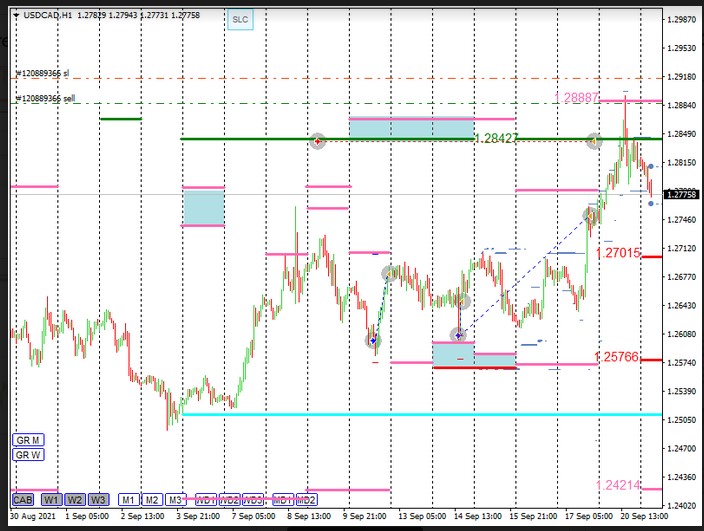
Task: Click the MD2 button
Action: pyautogui.click(x=306, y=499)
